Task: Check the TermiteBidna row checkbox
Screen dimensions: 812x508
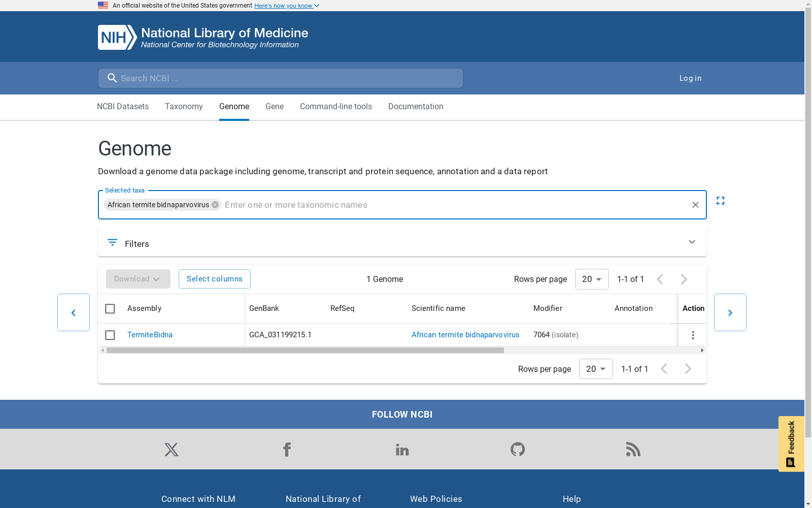Action: [x=110, y=335]
